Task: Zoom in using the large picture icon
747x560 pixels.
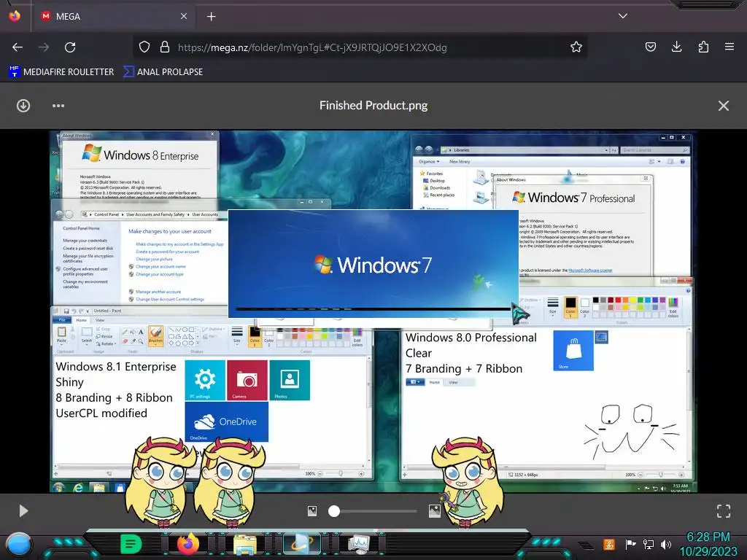Action: coord(435,511)
